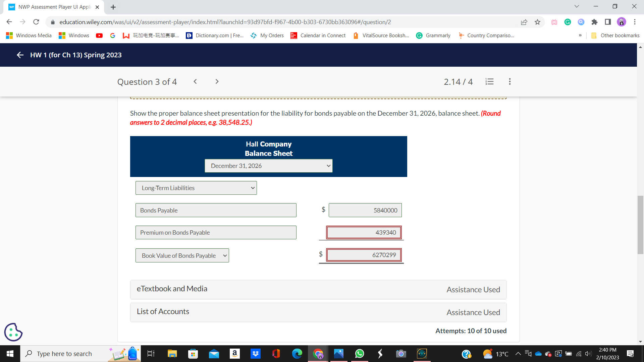Viewport: 644px width, 362px height.
Task: Open the Dictionary.com bookmark
Action: click(x=215, y=35)
